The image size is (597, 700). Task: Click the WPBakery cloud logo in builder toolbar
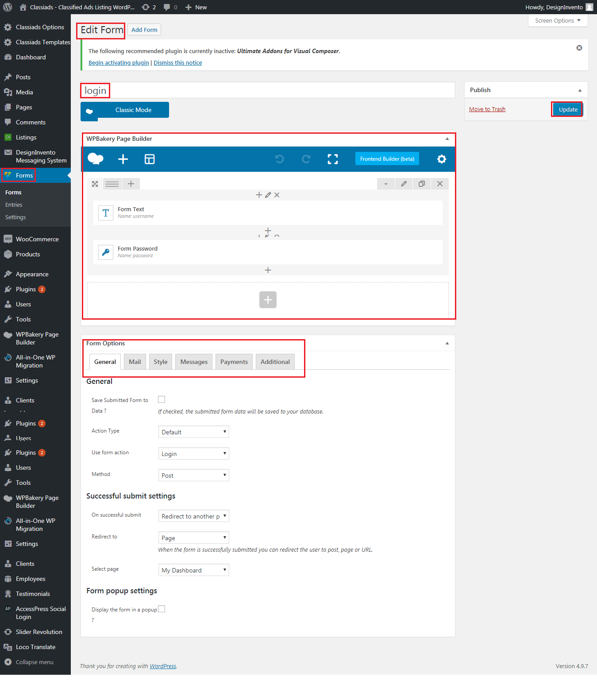pos(96,159)
